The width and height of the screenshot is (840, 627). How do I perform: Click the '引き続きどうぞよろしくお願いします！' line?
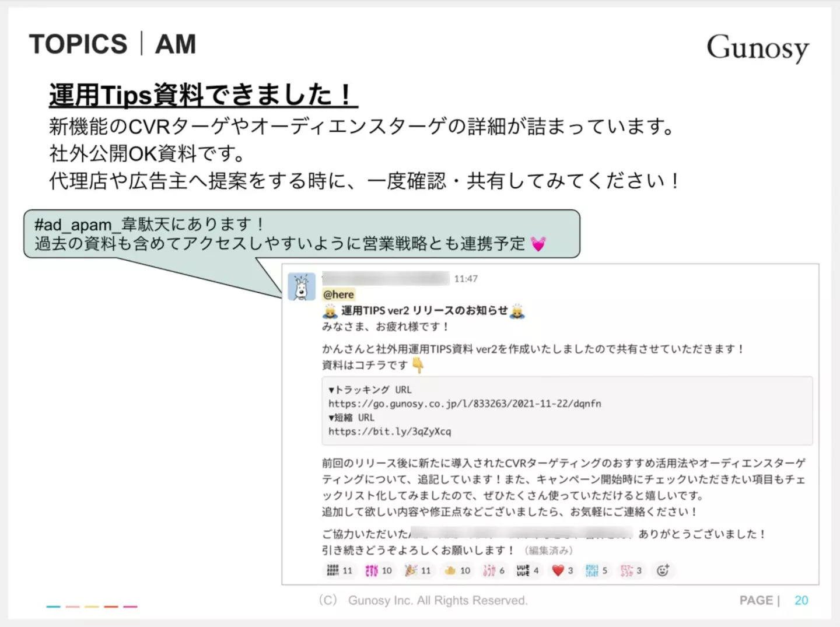[x=419, y=551]
